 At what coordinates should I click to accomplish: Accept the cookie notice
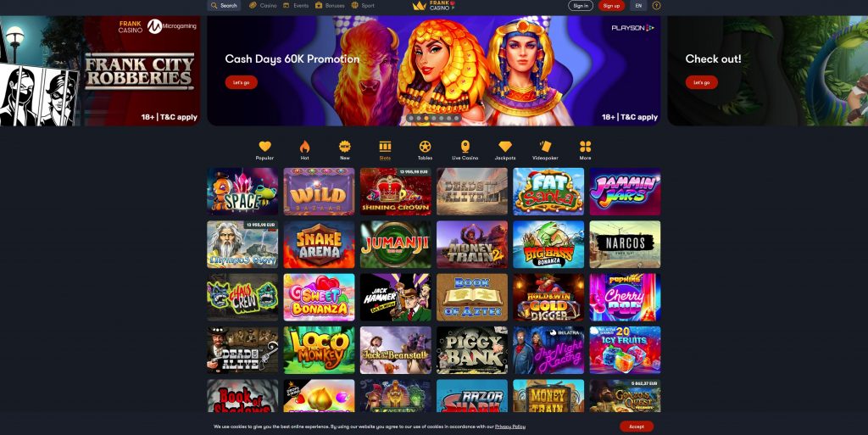[637, 427]
